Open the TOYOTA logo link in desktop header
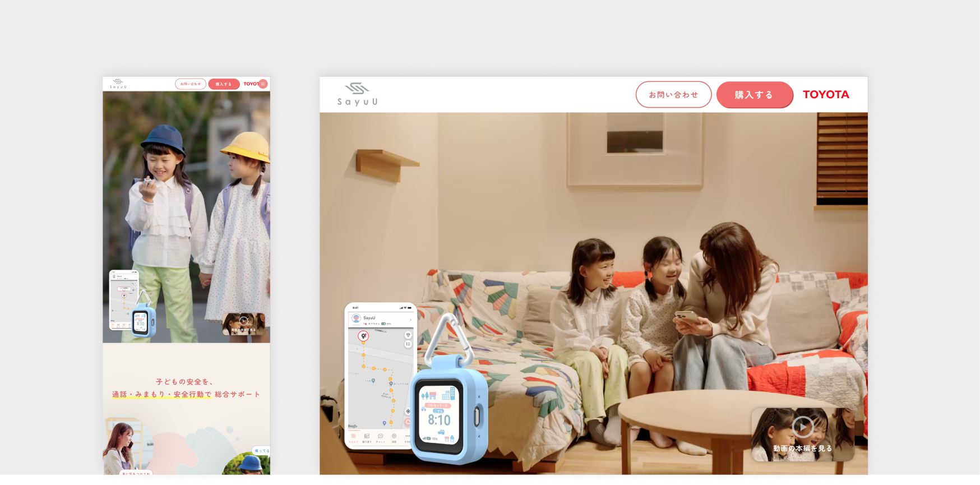This screenshot has height=485, width=980. (826, 95)
